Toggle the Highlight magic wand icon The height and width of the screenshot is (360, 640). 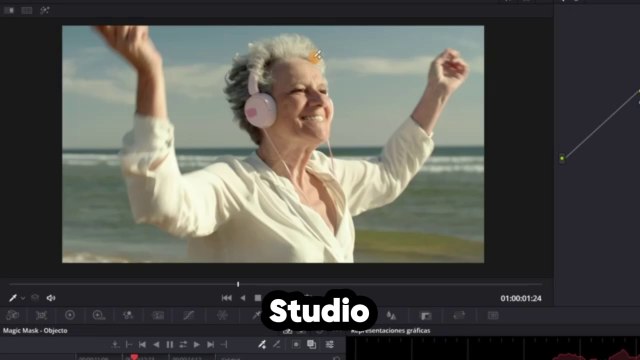(x=44, y=10)
